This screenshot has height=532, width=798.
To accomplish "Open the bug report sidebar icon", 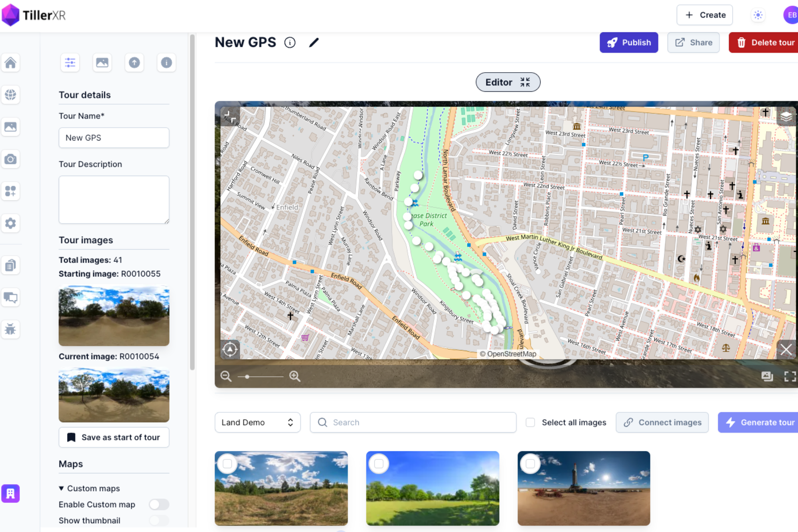I will tap(10, 329).
